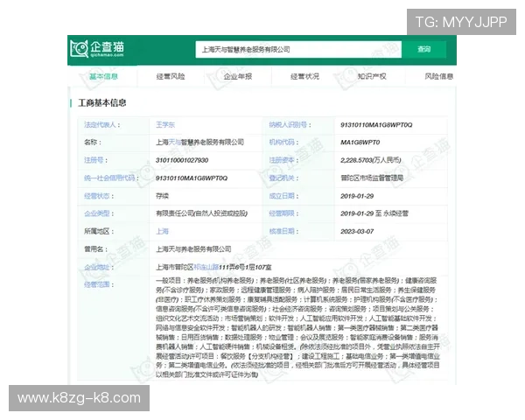Click operating status value 存续
The image size is (525, 420).
coord(162,196)
